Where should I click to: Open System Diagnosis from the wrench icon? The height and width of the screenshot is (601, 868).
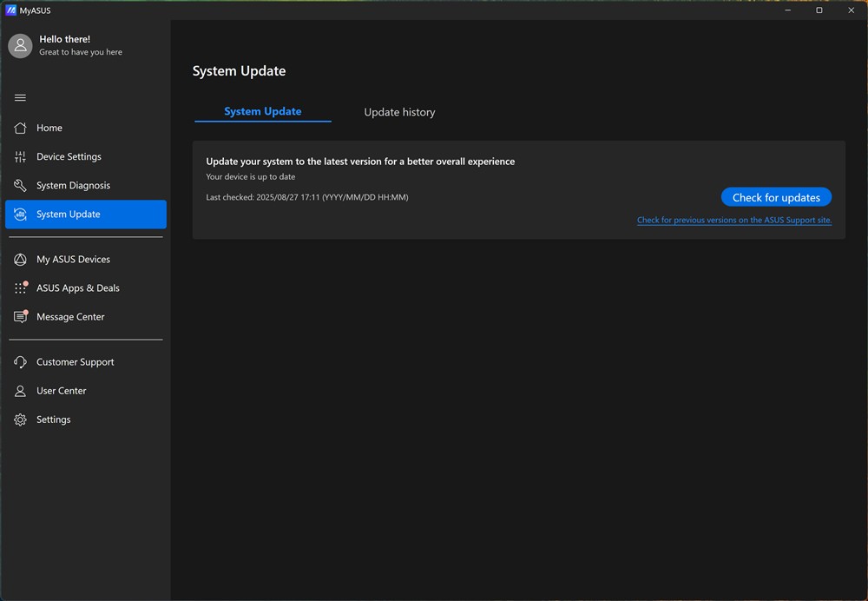coord(21,186)
